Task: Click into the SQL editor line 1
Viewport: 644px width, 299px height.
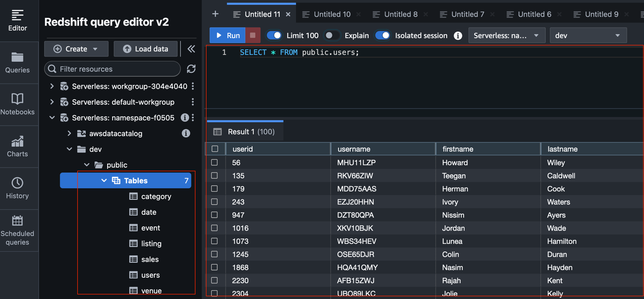Action: point(441,52)
